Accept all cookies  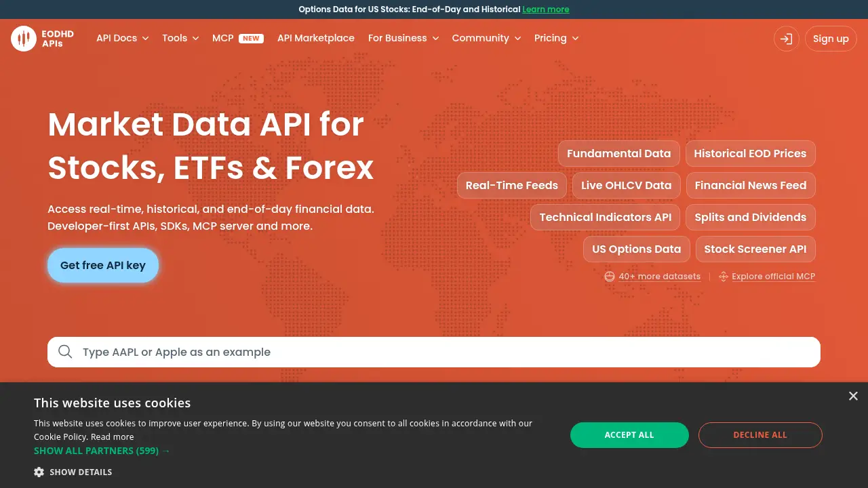click(x=629, y=435)
